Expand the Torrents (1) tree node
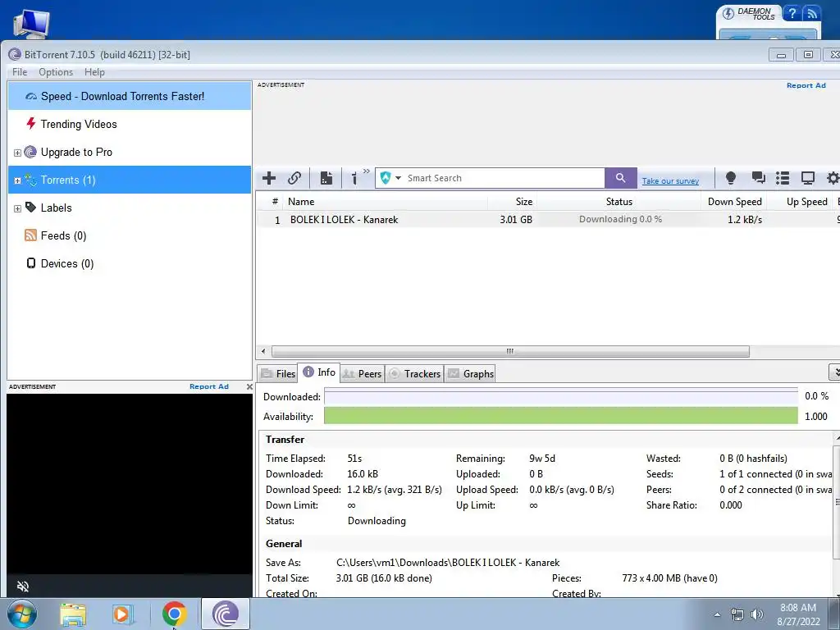The width and height of the screenshot is (840, 630). (x=17, y=180)
